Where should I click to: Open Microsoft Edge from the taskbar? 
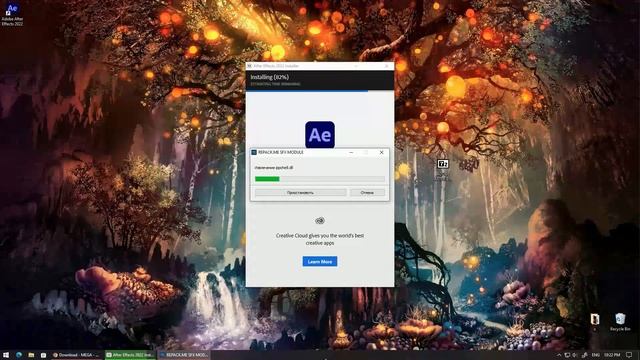(19, 355)
